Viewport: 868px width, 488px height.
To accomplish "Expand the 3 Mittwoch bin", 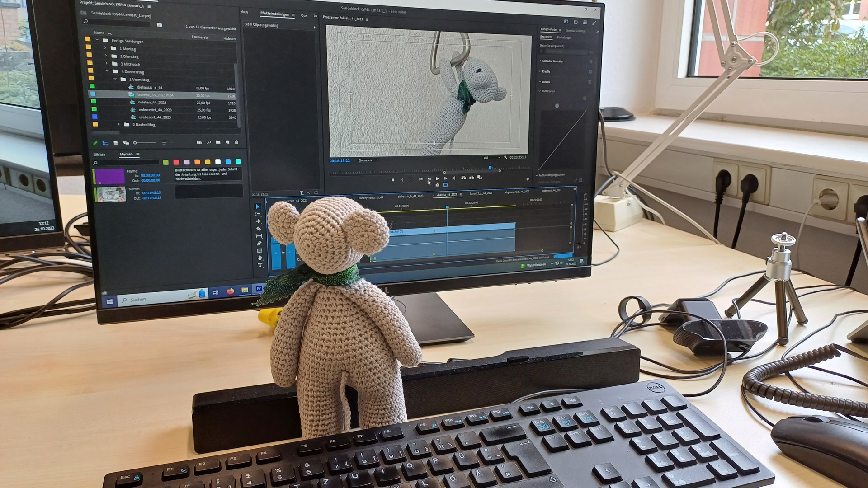I will pos(107,63).
